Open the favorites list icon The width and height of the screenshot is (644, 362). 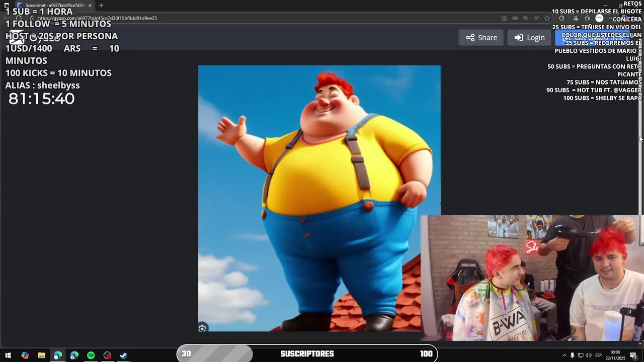pyautogui.click(x=587, y=18)
